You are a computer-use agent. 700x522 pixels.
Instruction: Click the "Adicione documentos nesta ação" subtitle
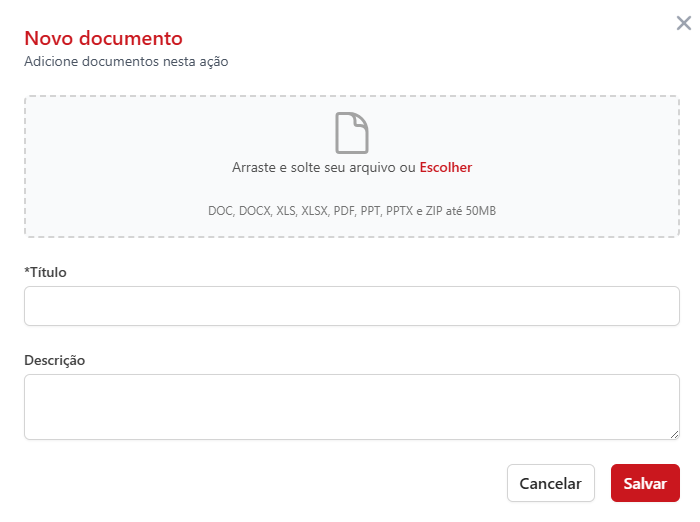[126, 62]
